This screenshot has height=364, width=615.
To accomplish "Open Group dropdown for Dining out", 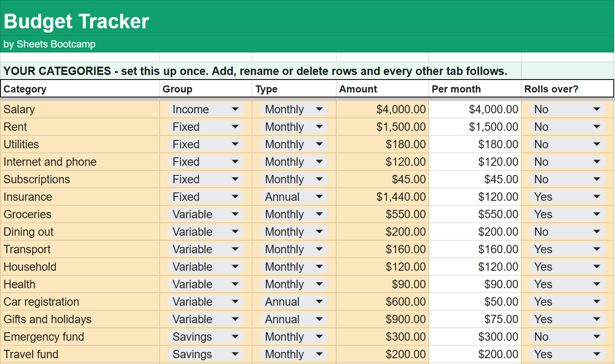I will pyautogui.click(x=206, y=232).
